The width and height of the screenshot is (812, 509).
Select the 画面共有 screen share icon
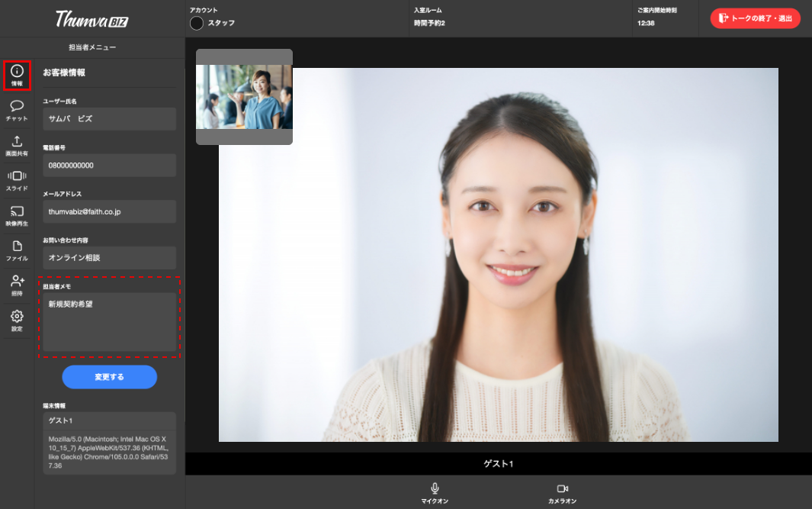coord(17,145)
